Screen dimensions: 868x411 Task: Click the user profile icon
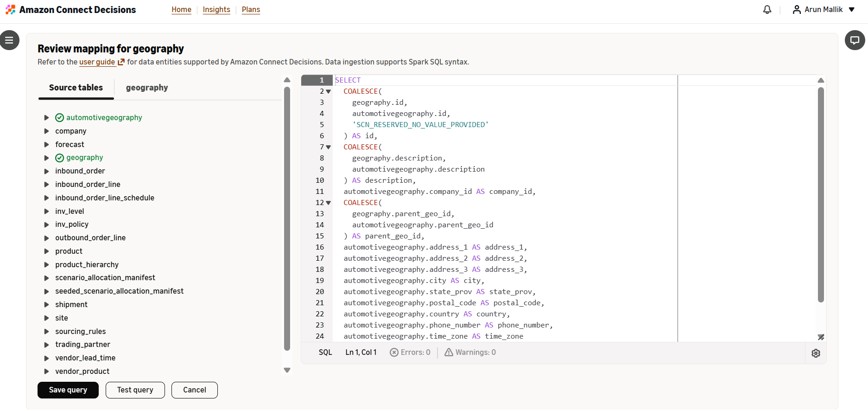pos(797,10)
